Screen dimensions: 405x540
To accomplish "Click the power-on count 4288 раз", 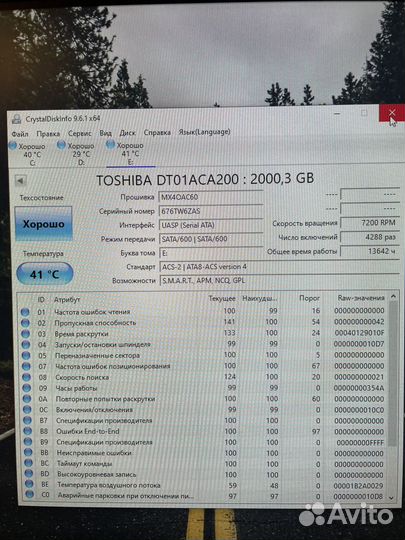I will [x=369, y=237].
